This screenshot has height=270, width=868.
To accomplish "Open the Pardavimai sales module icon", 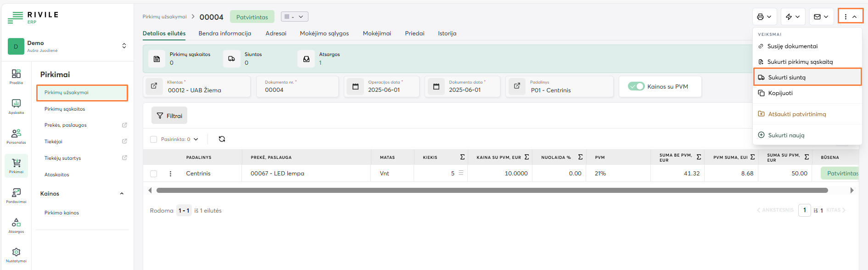I will [16, 195].
